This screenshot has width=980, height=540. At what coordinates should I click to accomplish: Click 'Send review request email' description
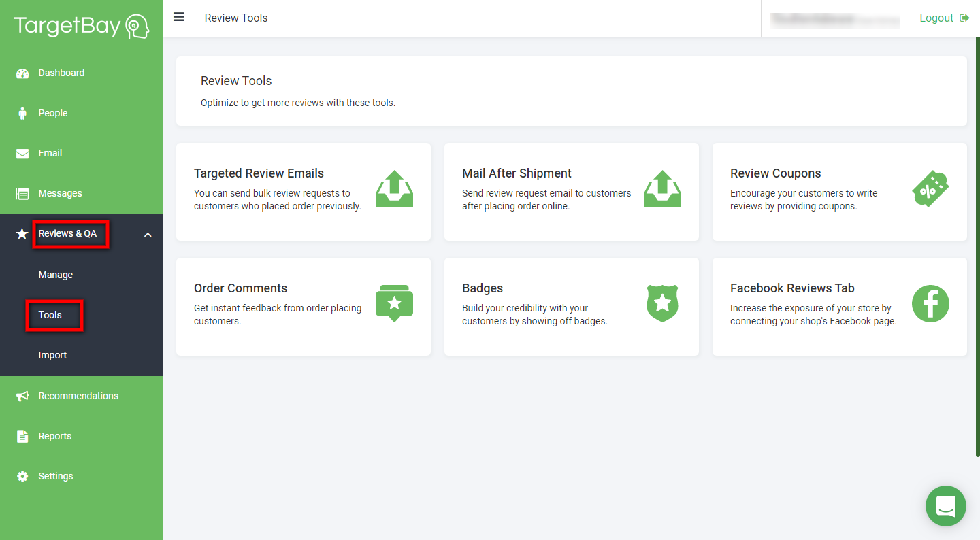[546, 200]
